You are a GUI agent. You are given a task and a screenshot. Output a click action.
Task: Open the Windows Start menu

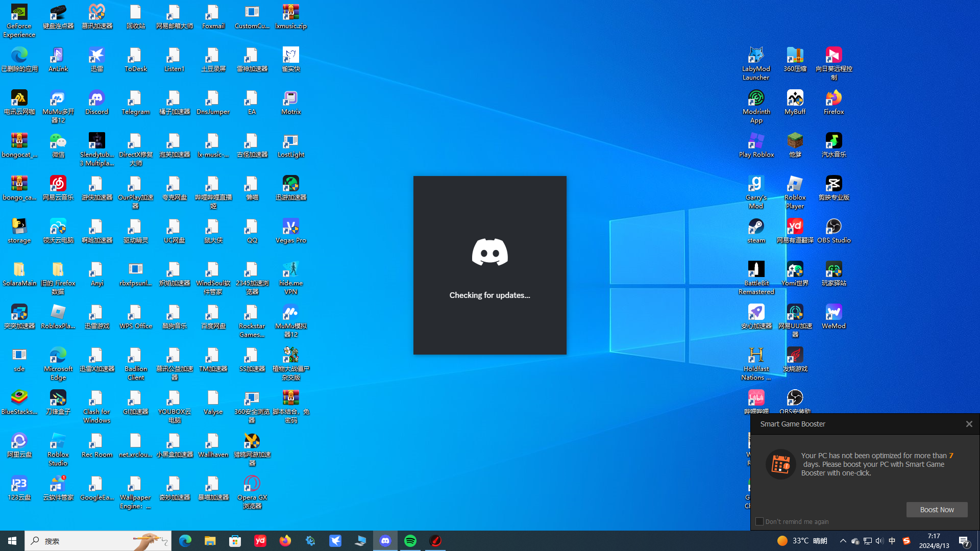(12, 541)
